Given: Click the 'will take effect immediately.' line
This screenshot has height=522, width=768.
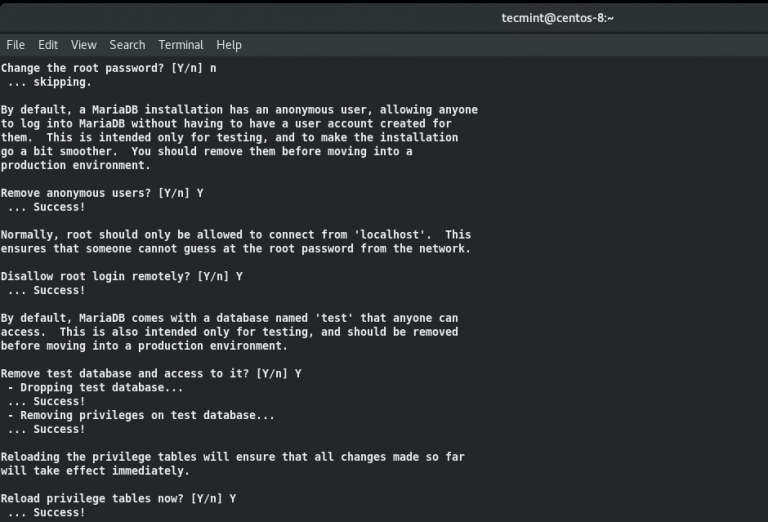Looking at the screenshot, I should click(x=95, y=470).
